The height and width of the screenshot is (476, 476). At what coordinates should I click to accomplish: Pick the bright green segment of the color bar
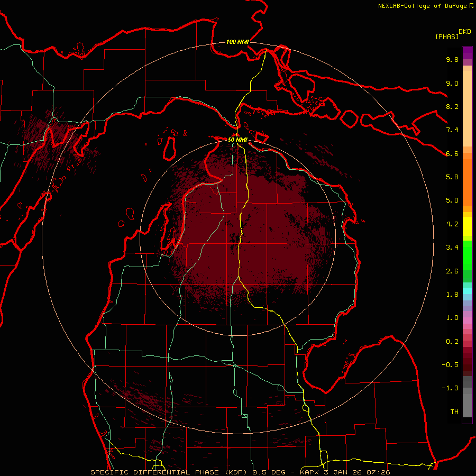467,255
